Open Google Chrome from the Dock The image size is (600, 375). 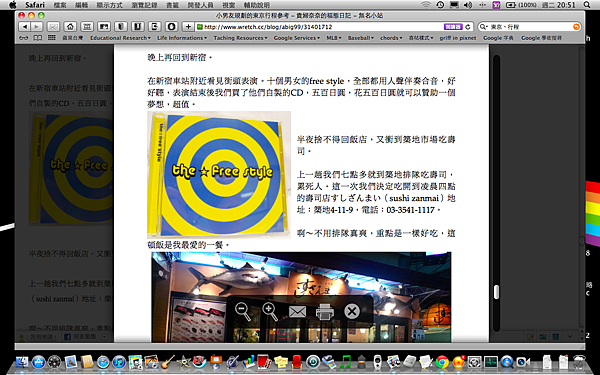pyautogui.click(x=442, y=362)
